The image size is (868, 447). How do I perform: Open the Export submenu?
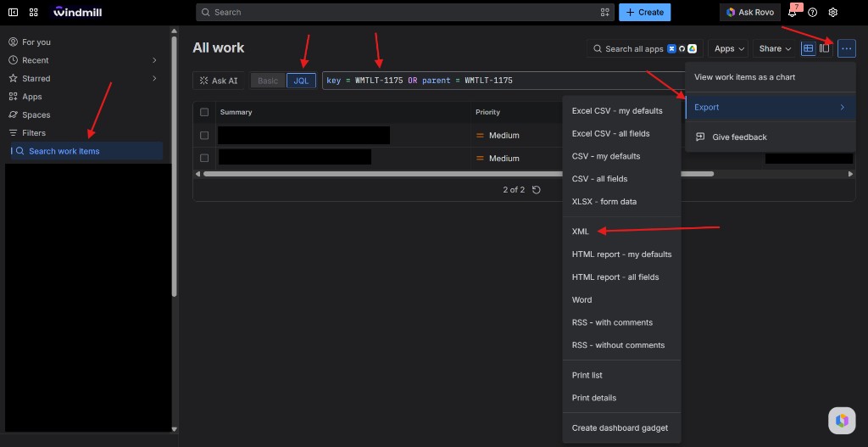point(770,107)
